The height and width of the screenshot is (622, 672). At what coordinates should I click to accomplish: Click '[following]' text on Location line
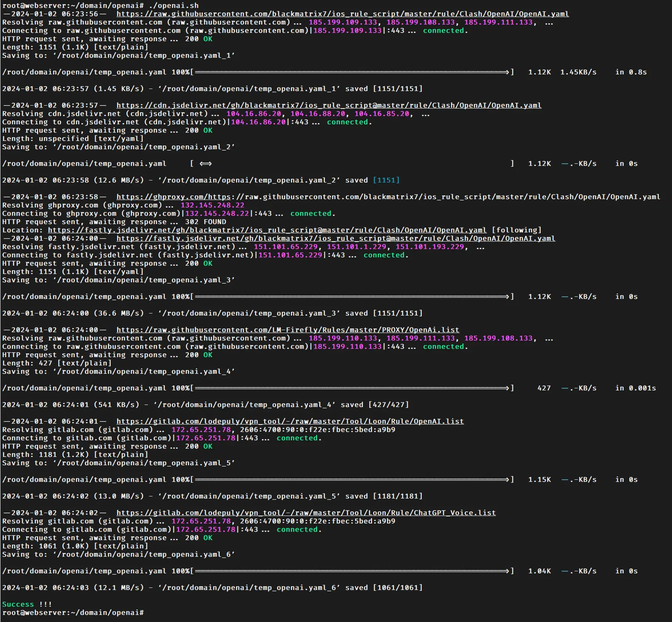(516, 230)
